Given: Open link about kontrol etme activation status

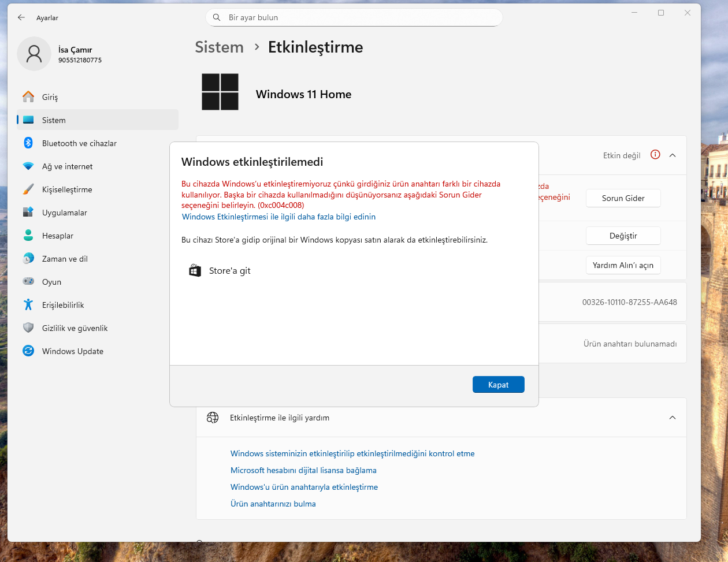Looking at the screenshot, I should 352,453.
